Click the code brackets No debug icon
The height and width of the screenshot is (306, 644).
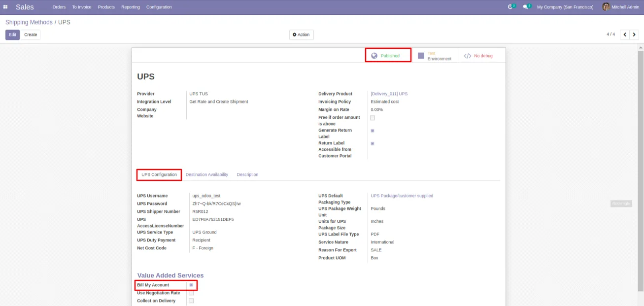[468, 56]
